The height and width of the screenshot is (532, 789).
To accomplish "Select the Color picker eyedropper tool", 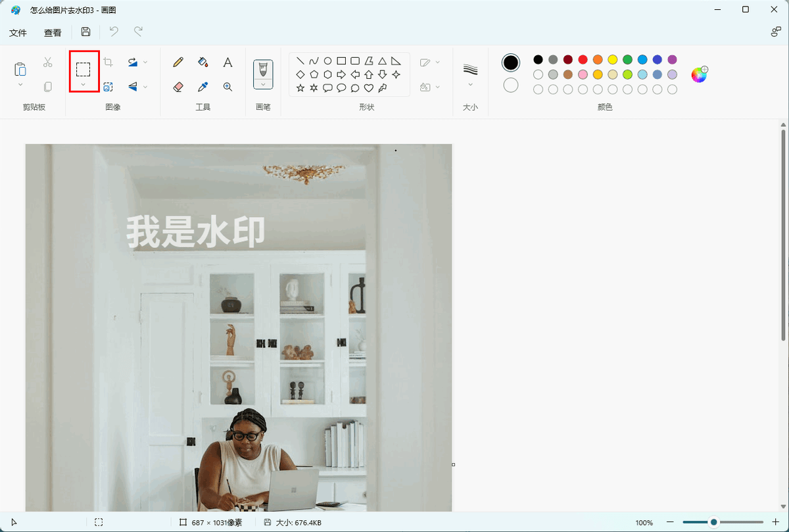I will pyautogui.click(x=203, y=87).
